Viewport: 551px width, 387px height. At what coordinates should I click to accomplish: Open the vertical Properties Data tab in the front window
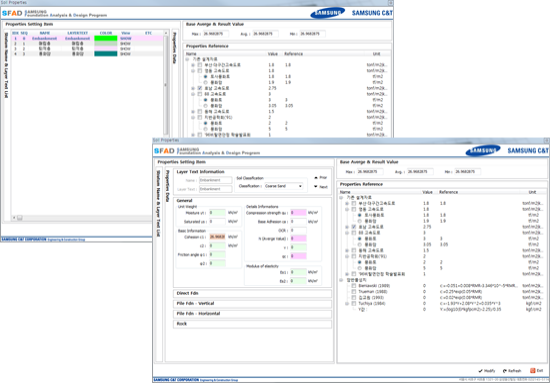(168, 186)
